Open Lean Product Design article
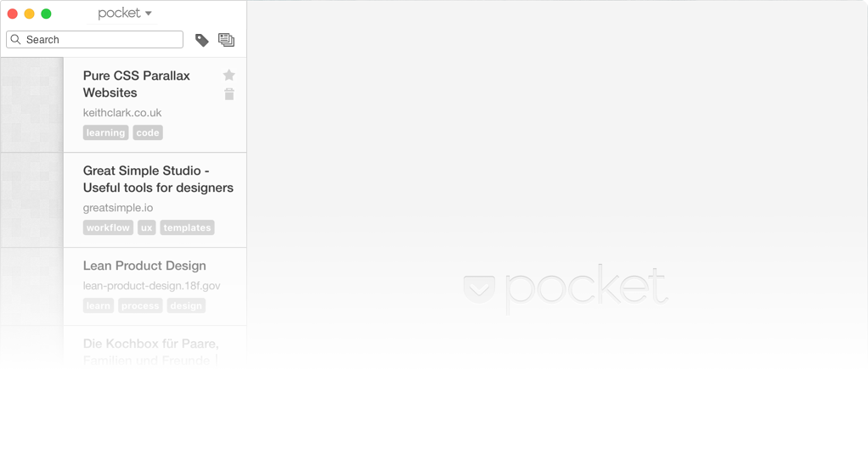 tap(144, 266)
